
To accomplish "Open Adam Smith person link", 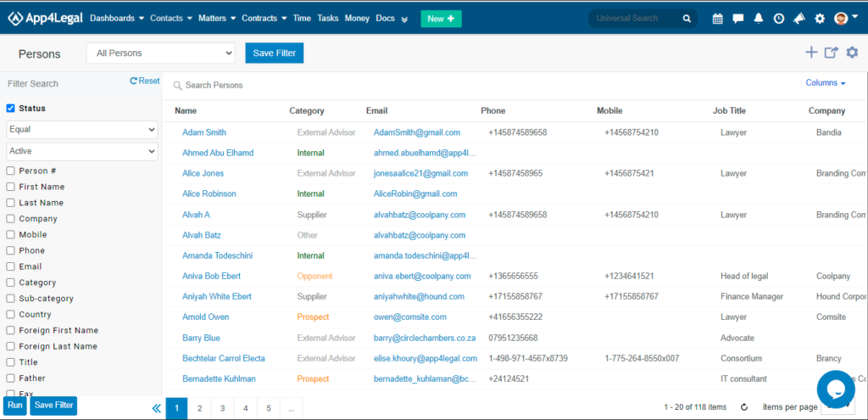I will (x=204, y=132).
